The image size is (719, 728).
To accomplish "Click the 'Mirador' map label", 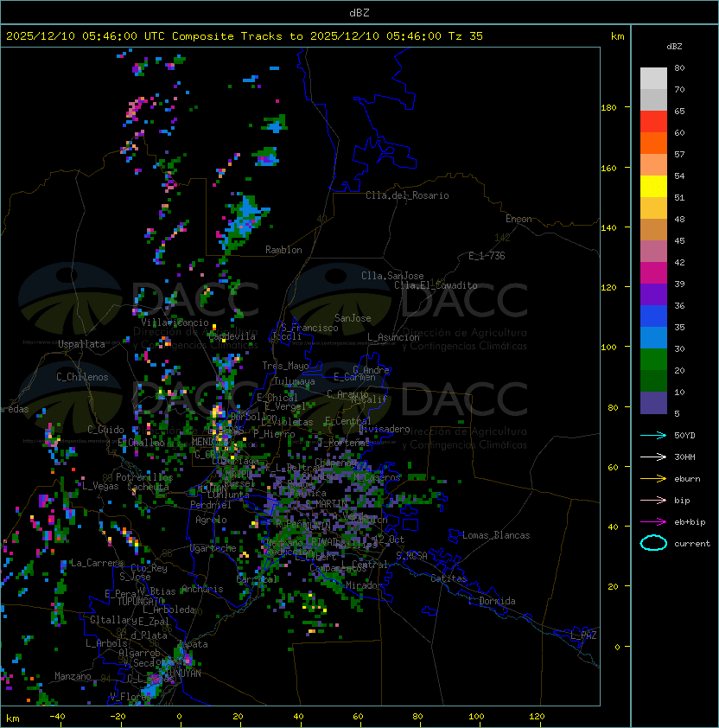I will [365, 585].
